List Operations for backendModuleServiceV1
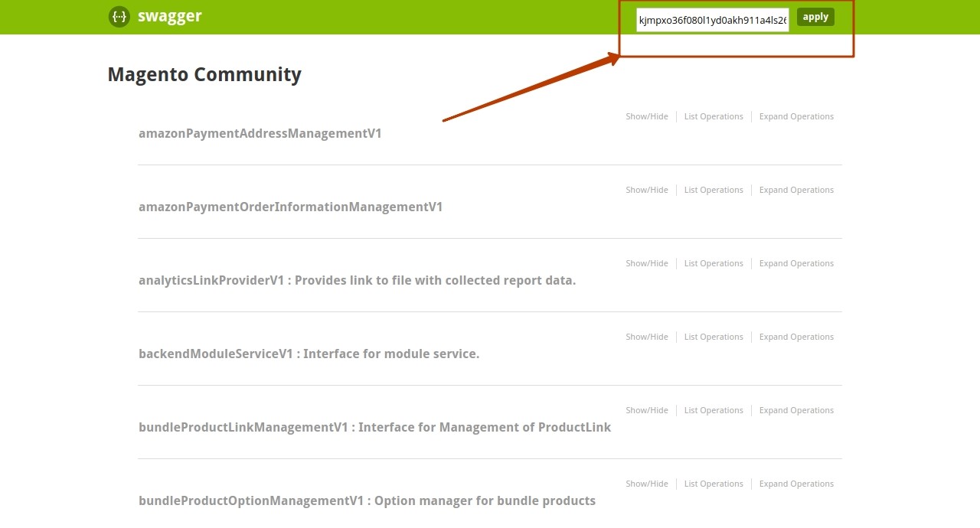Image resolution: width=980 pixels, height=528 pixels. coord(714,337)
